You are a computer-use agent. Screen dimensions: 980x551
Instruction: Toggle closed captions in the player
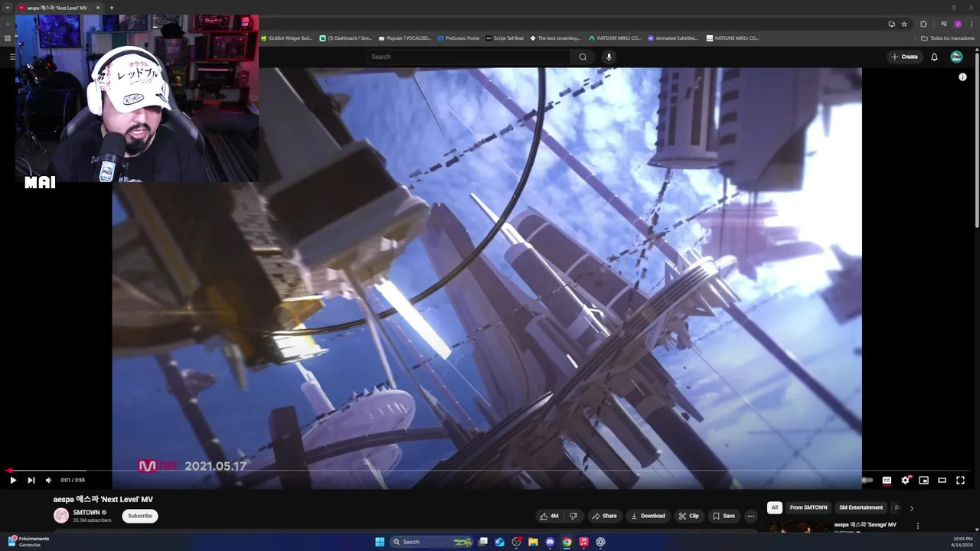[x=887, y=480]
